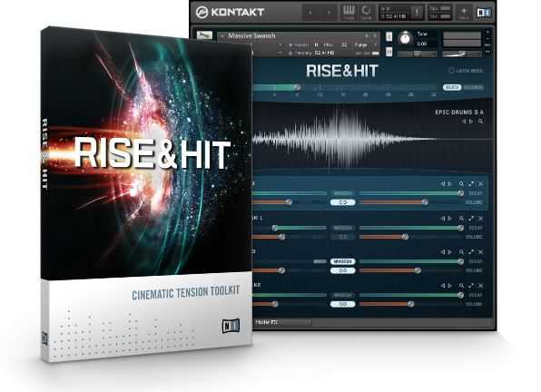
Task: Click the button above the first layer's link toggle
Action: coord(342,194)
